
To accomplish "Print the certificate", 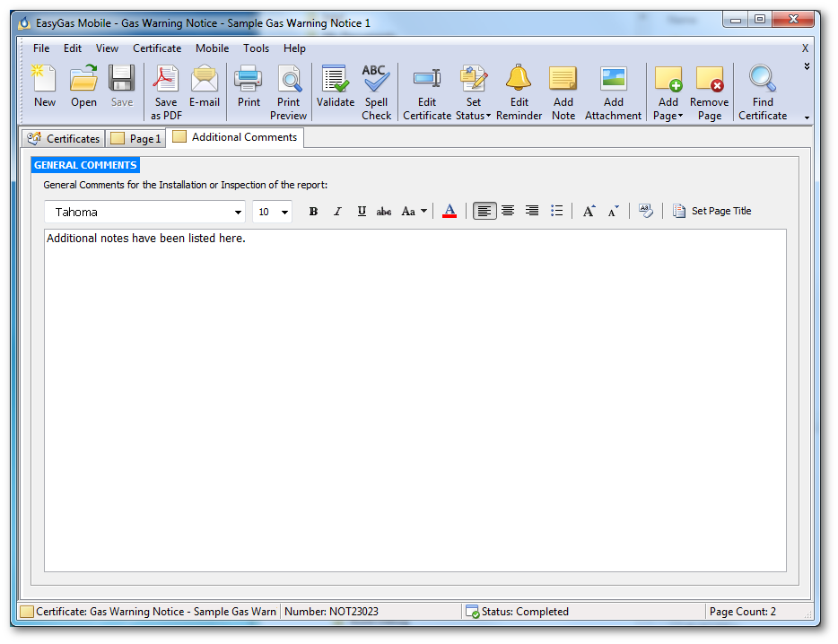I will click(x=249, y=87).
